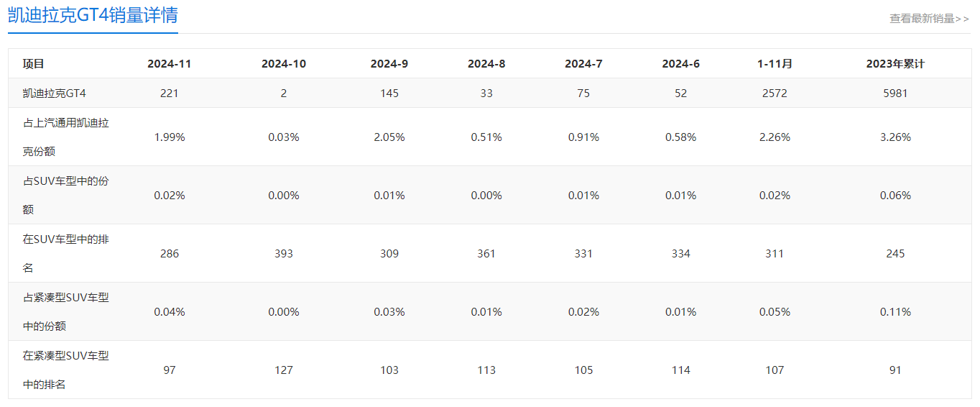
Task: Click the 2023年累计 column header
Action: click(895, 64)
